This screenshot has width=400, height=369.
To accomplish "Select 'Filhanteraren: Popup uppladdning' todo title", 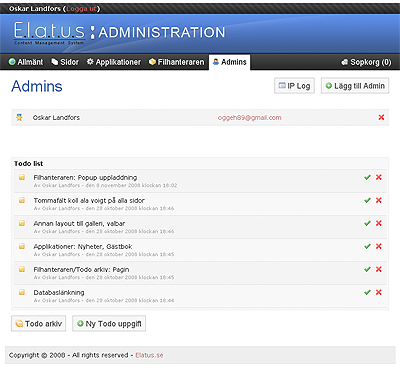I will (85, 178).
